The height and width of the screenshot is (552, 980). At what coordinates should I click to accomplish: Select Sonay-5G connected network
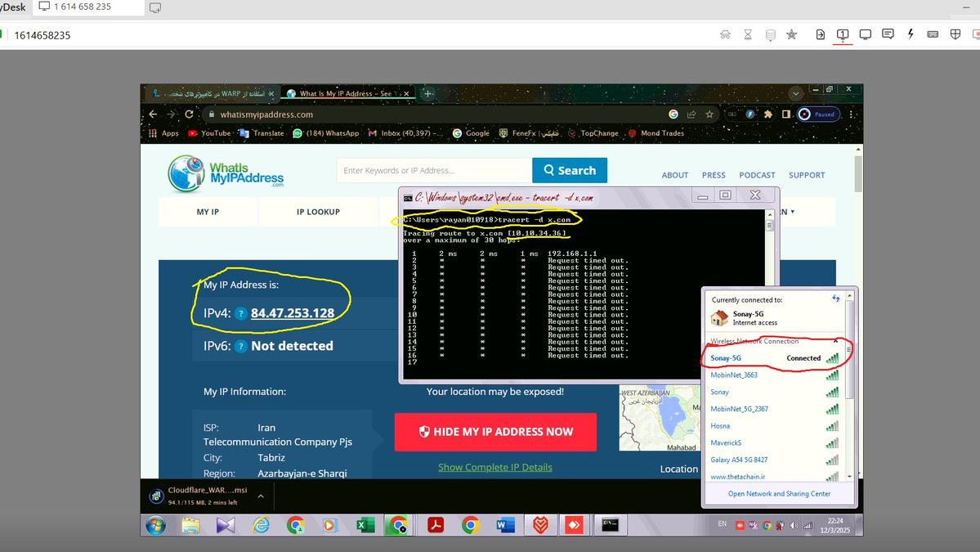coord(774,358)
